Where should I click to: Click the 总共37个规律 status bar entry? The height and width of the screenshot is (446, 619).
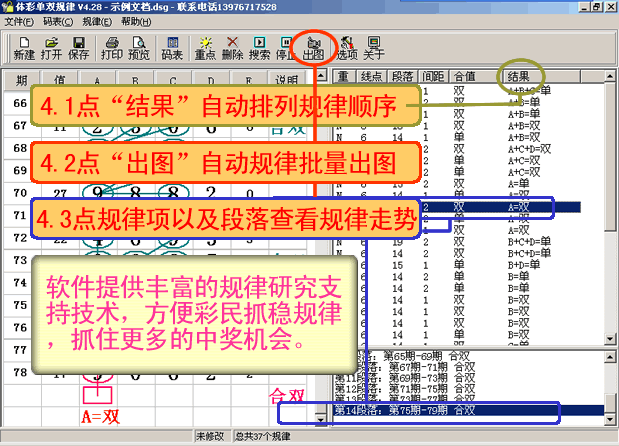[x=263, y=437]
